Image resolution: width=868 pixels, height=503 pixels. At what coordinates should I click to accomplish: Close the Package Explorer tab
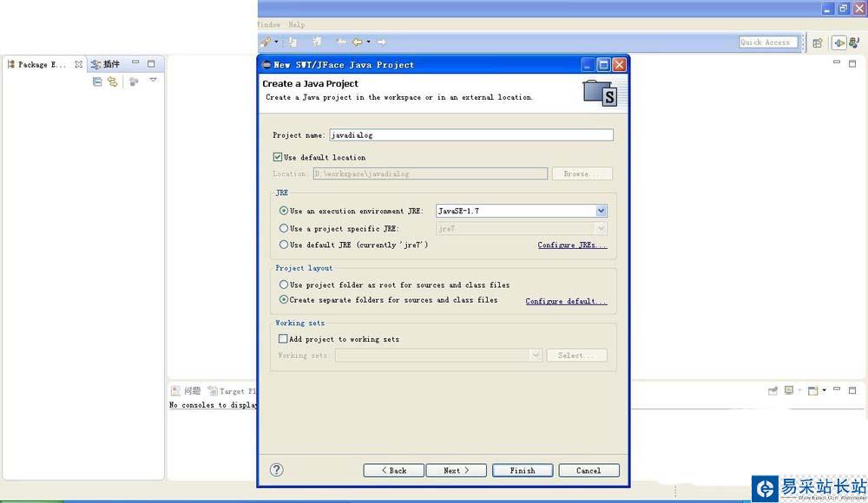pyautogui.click(x=79, y=64)
